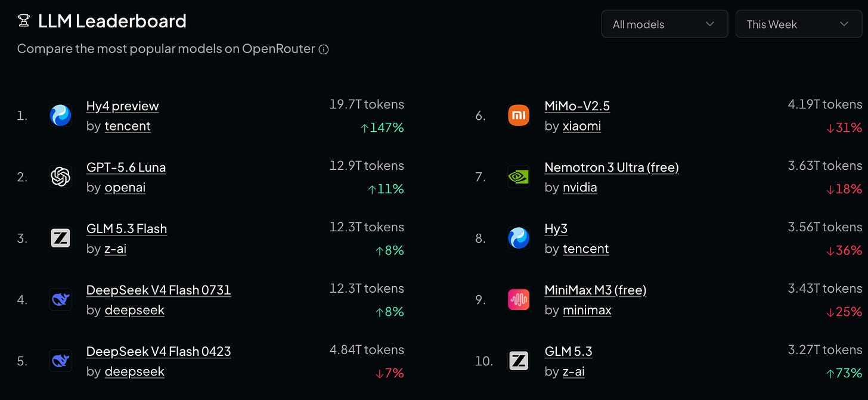Click the info icon after OpenRouter subtitle

pos(324,49)
